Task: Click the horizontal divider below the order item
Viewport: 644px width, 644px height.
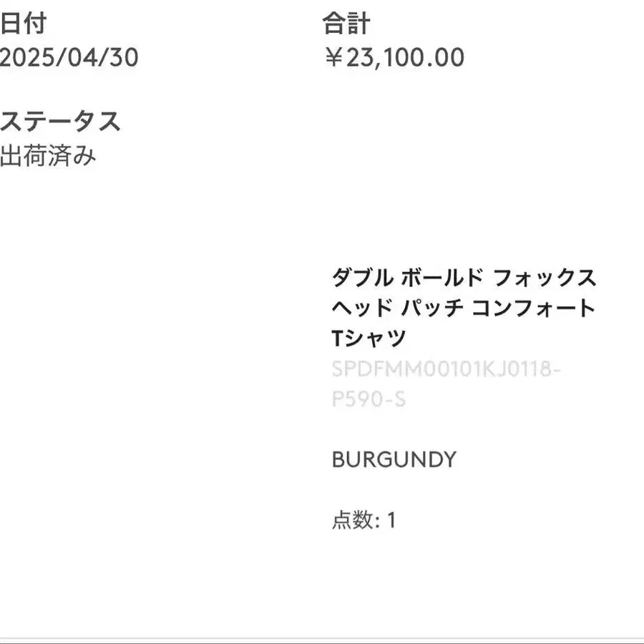Action: 322,640
